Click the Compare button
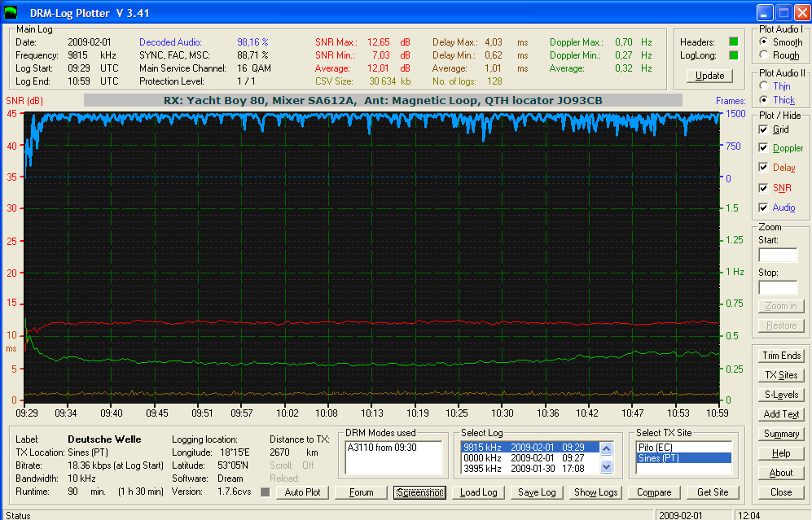The width and height of the screenshot is (812, 520). (654, 492)
